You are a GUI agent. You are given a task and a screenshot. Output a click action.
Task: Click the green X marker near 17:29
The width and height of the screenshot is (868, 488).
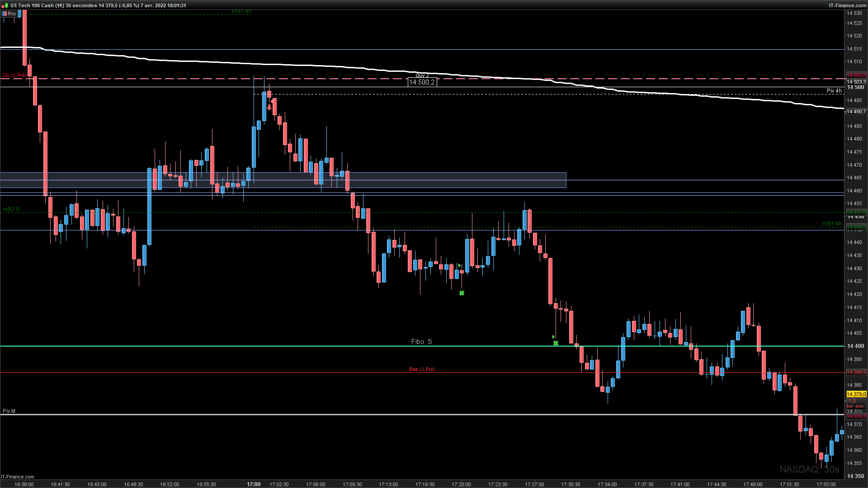click(x=556, y=343)
